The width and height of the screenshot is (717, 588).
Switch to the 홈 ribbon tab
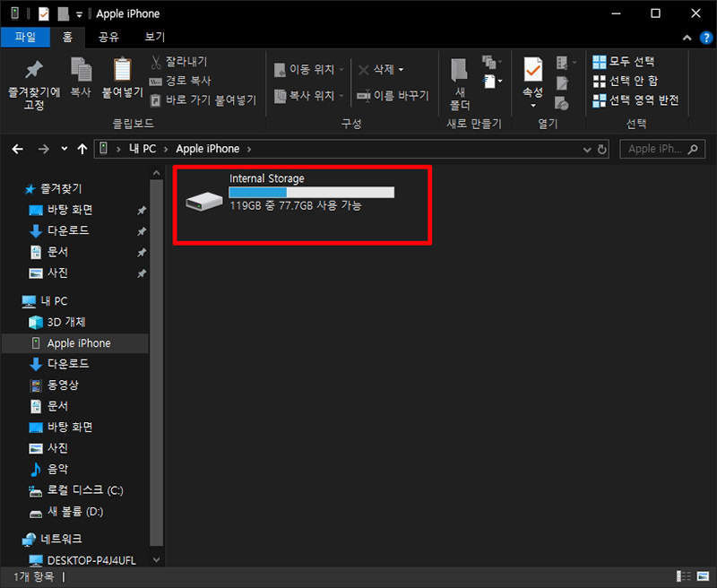[68, 37]
